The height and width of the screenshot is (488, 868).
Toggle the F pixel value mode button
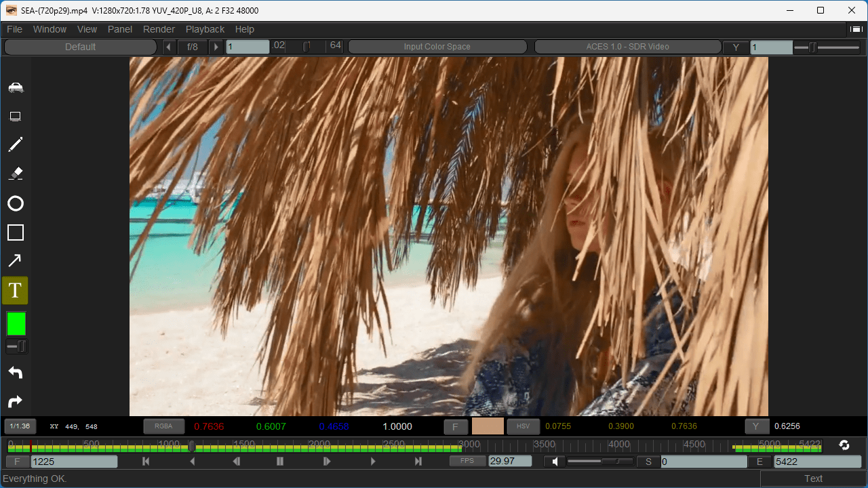pyautogui.click(x=456, y=427)
